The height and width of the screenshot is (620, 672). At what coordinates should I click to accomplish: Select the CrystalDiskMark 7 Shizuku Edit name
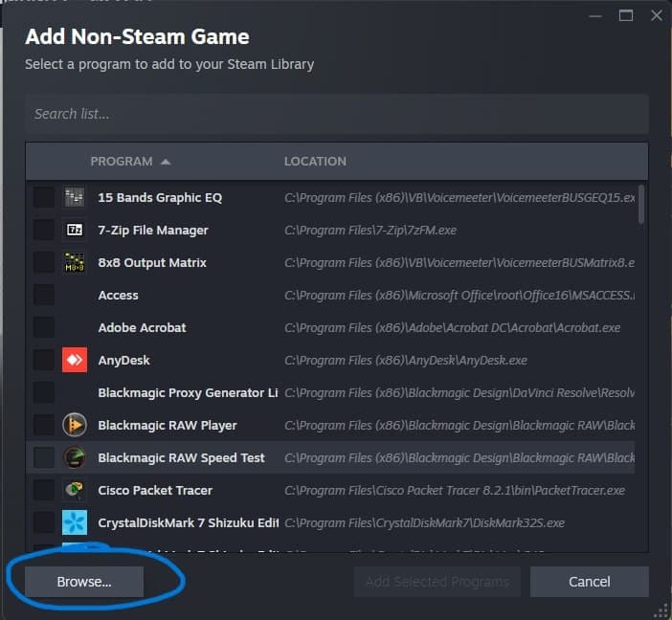pyautogui.click(x=189, y=523)
